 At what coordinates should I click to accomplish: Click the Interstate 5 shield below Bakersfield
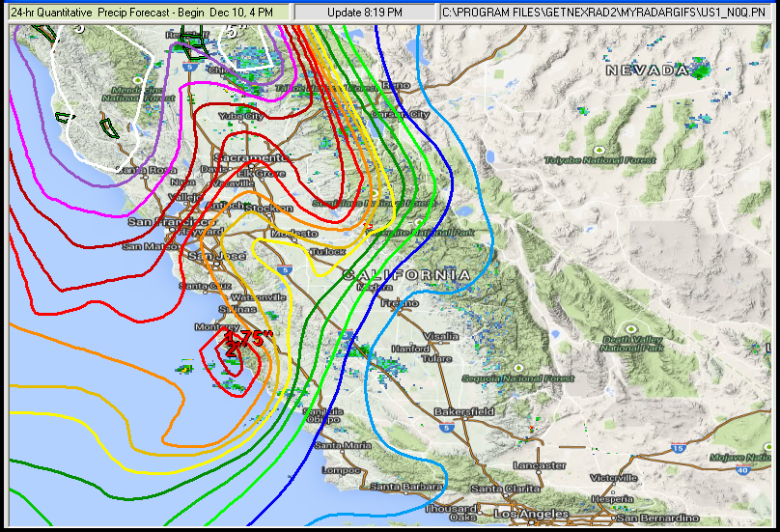coord(447,426)
